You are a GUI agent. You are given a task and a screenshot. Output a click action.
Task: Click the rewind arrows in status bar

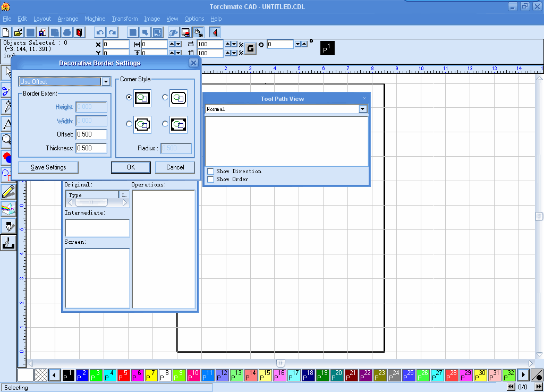511,387
